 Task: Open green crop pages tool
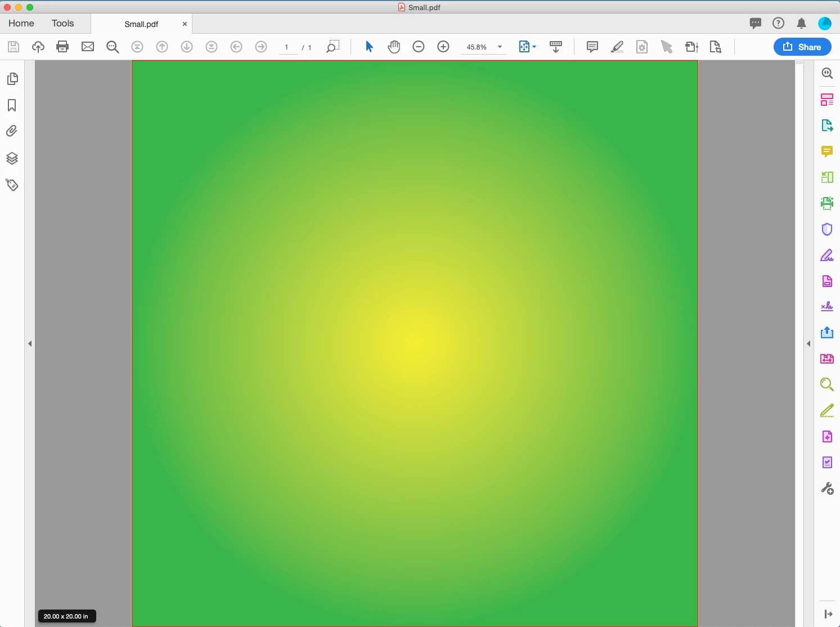pyautogui.click(x=827, y=177)
